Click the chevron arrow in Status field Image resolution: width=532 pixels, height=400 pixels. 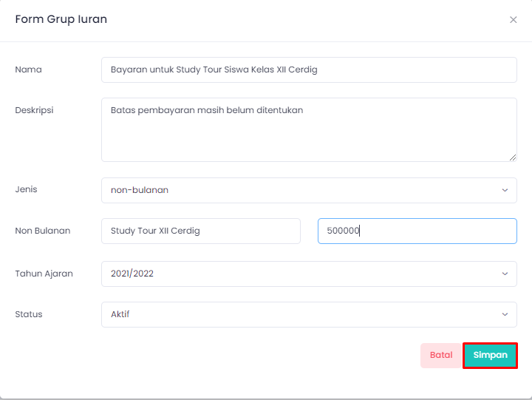(505, 314)
